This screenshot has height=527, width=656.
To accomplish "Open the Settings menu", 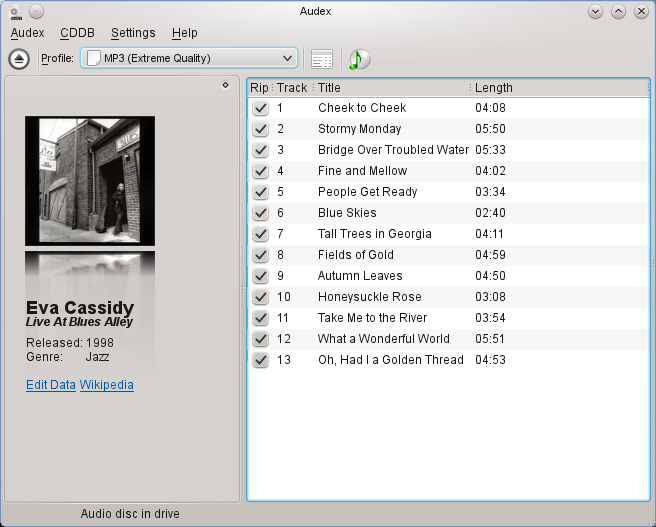I will [x=133, y=33].
